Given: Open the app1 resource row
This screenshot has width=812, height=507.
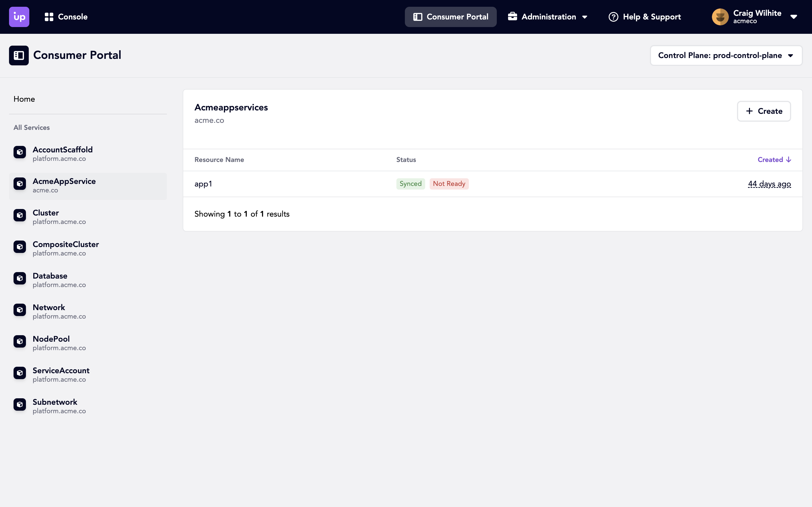Looking at the screenshot, I should pyautogui.click(x=203, y=184).
